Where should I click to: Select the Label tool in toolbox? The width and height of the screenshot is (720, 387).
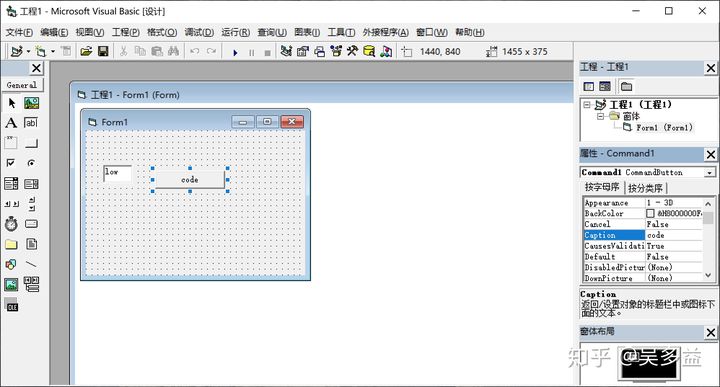pyautogui.click(x=11, y=123)
